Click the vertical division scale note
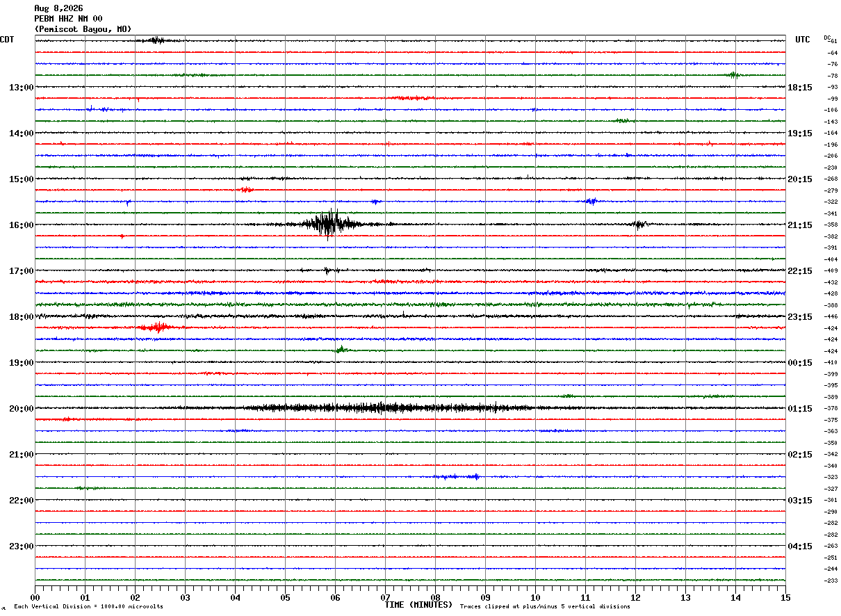The height and width of the screenshot is (616, 841). click(88, 606)
